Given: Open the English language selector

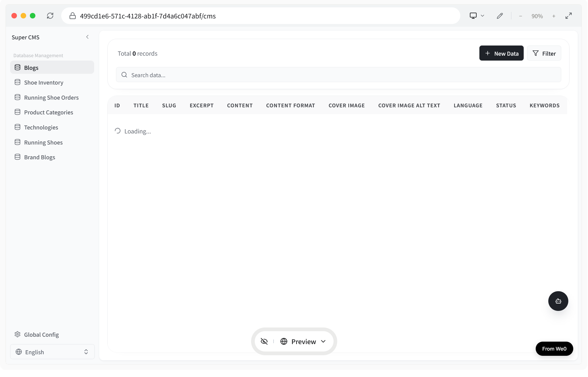Looking at the screenshot, I should click(52, 352).
